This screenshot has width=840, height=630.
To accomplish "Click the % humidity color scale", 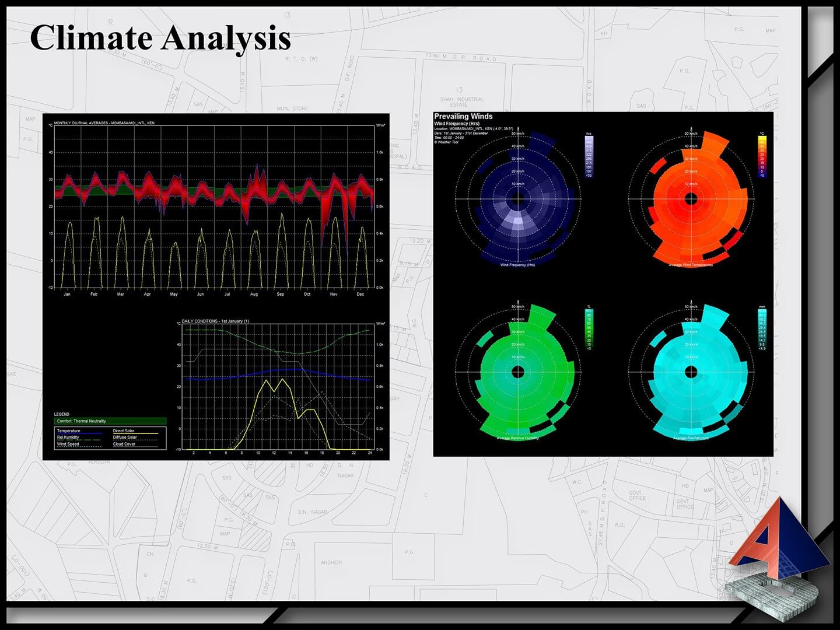I will (x=589, y=328).
